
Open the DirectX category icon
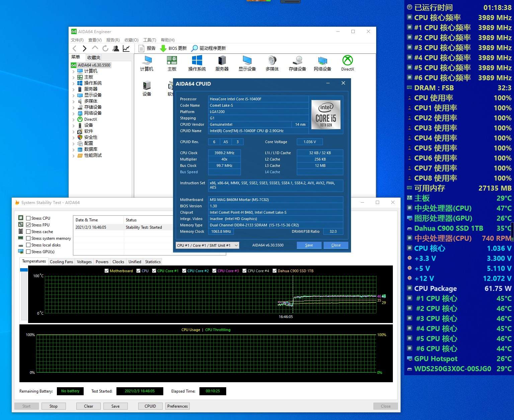pos(347,61)
